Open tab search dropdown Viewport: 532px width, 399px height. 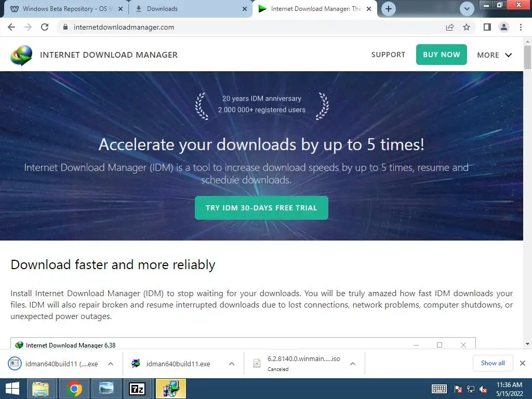467,9
